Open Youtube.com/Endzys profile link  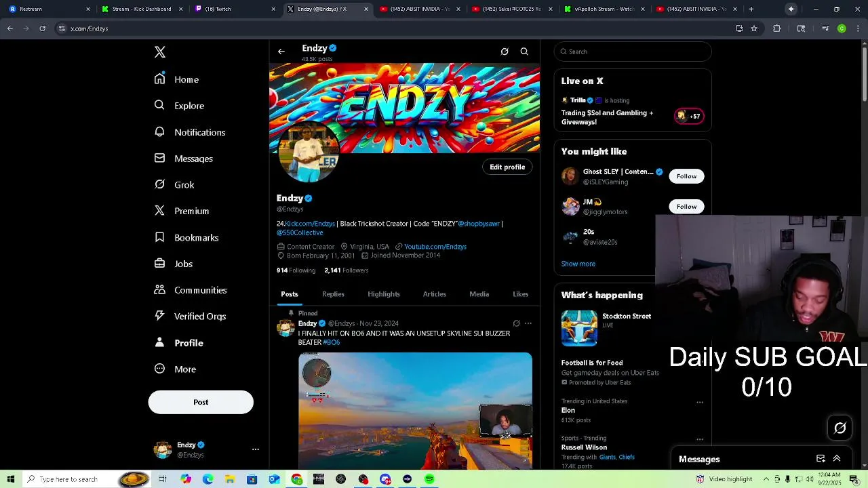[435, 247]
